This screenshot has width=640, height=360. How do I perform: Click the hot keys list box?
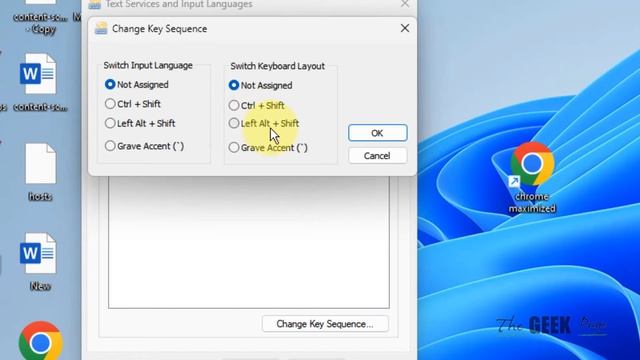pyautogui.click(x=249, y=242)
